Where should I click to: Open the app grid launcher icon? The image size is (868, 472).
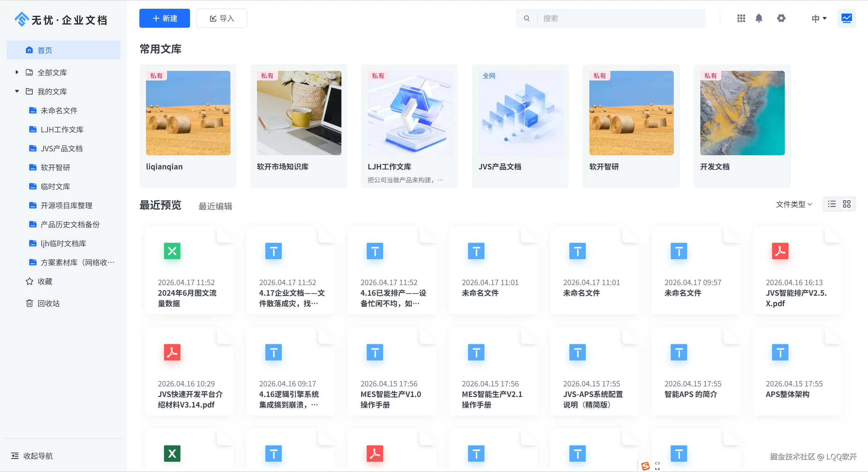pyautogui.click(x=741, y=18)
